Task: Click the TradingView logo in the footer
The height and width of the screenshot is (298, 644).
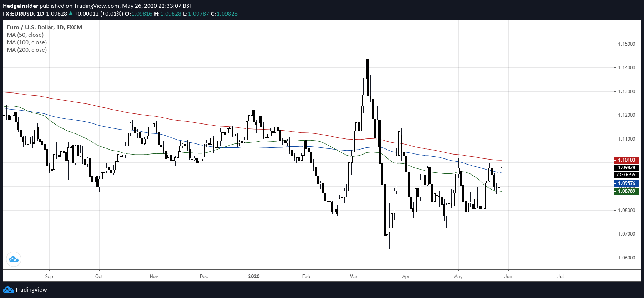Action: click(x=25, y=289)
